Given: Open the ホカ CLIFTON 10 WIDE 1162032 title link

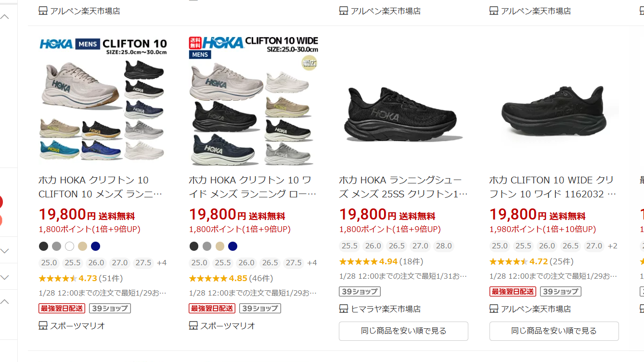Looking at the screenshot, I should coord(552,187).
